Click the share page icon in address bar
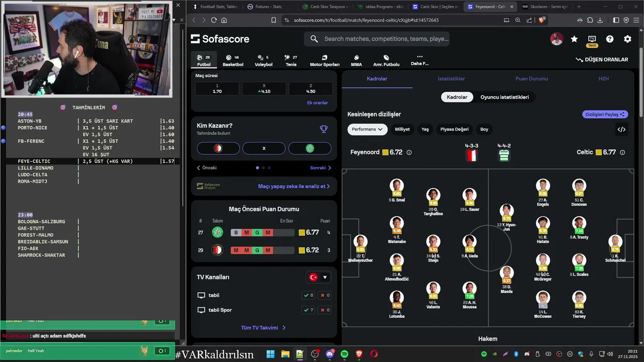 pos(529,20)
